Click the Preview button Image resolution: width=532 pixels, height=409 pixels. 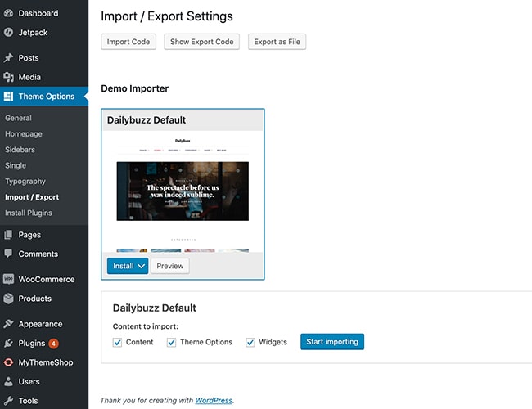(x=170, y=266)
